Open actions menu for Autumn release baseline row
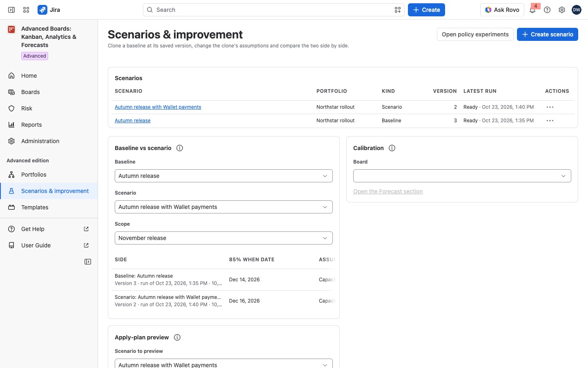The image size is (588, 368). point(550,121)
